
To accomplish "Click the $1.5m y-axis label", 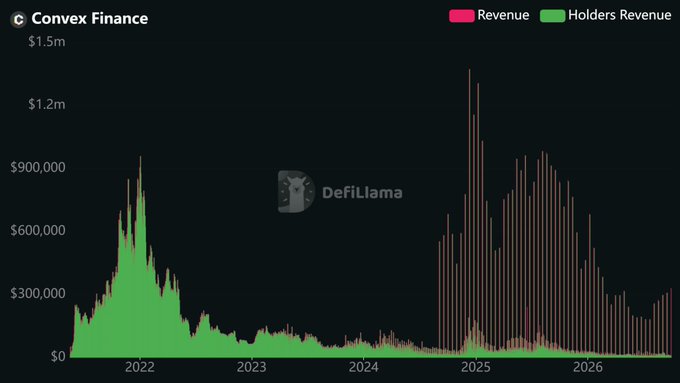I will click(47, 42).
